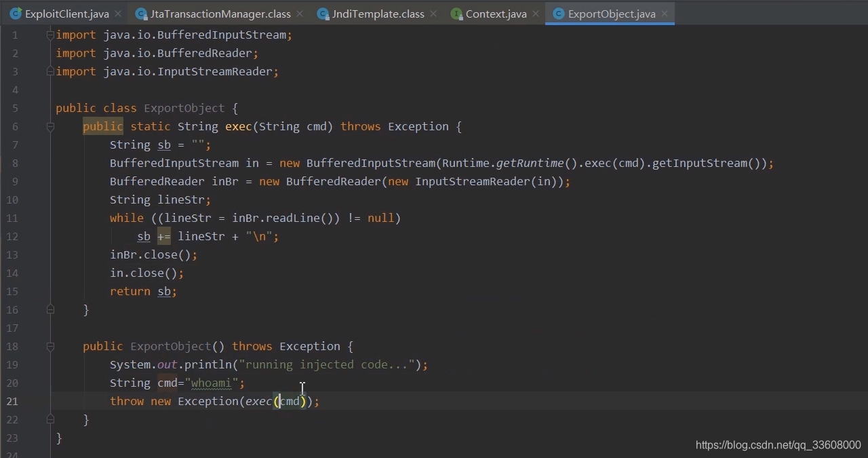Click the class name ExportObject on line 5

tap(184, 108)
